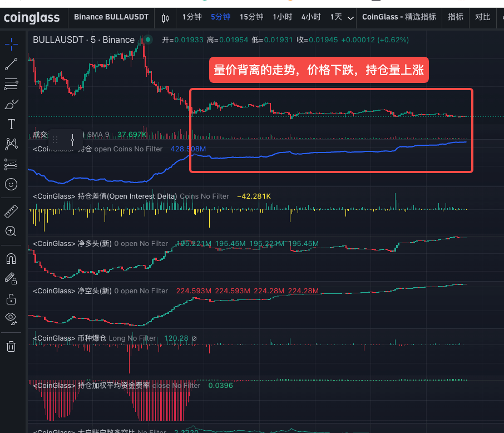Select the ruler measure tool

tap(11, 211)
